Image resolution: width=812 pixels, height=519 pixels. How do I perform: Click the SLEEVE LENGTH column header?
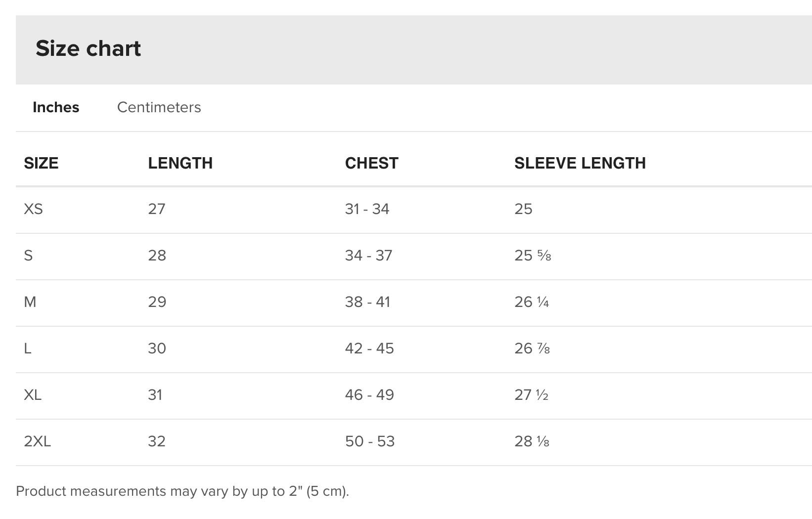click(x=580, y=163)
